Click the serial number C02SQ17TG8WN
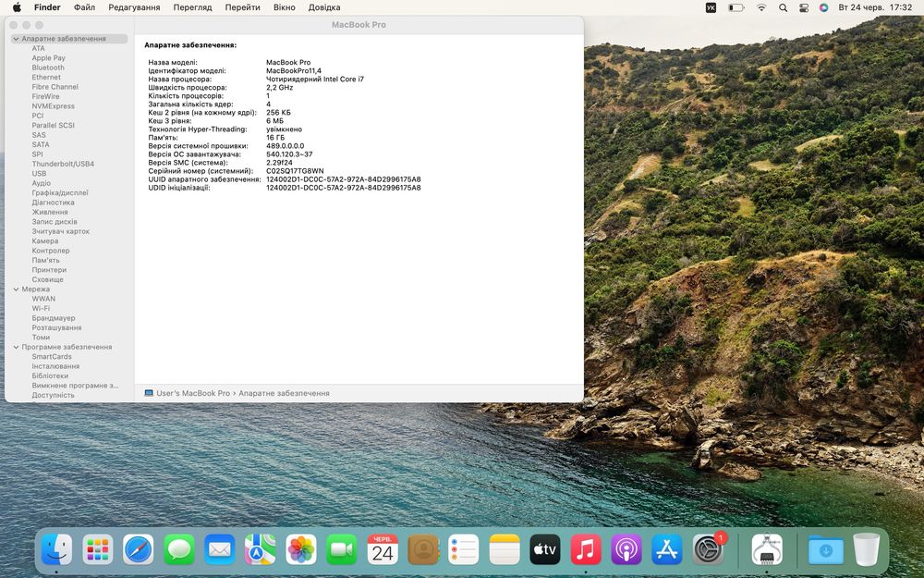 coord(295,171)
